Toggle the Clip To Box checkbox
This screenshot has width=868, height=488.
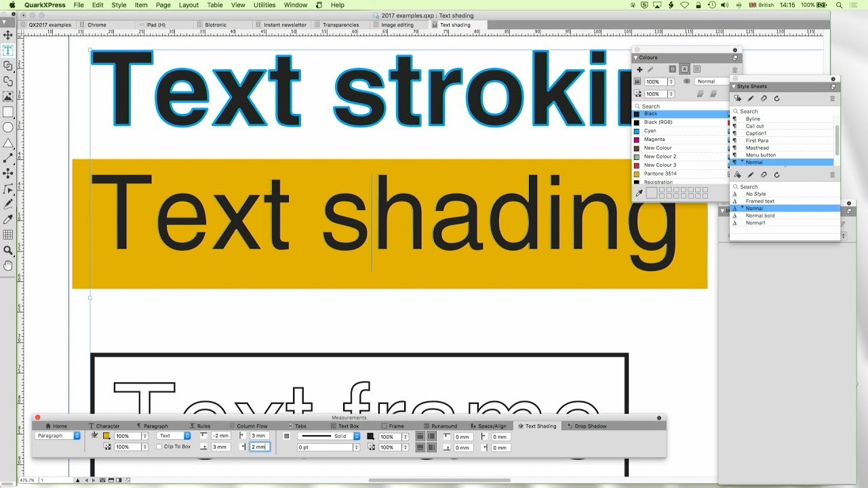point(159,447)
